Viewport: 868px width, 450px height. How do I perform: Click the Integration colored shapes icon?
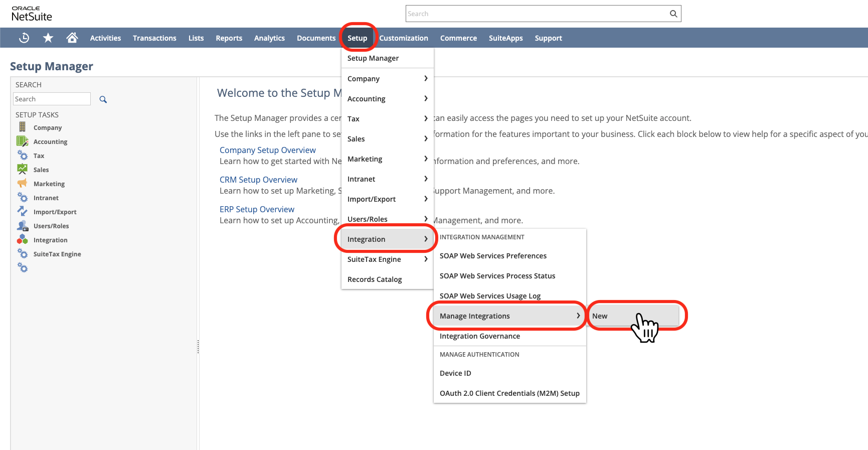coord(22,239)
